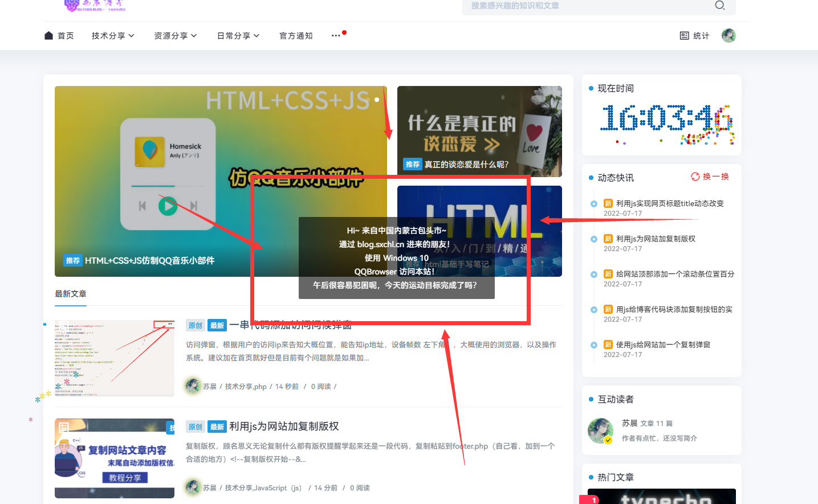
Task: Open news item 利用js实现网页标题title动态改变
Action: click(670, 204)
